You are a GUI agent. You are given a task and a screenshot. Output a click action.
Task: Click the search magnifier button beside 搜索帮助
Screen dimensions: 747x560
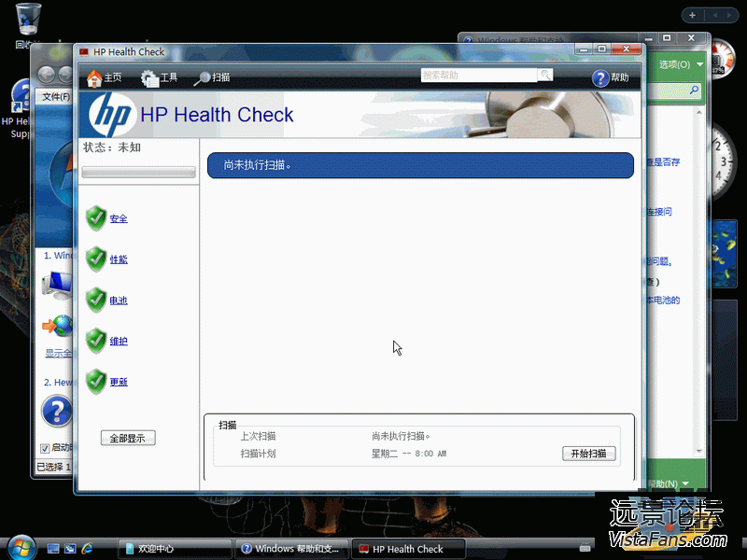[545, 75]
